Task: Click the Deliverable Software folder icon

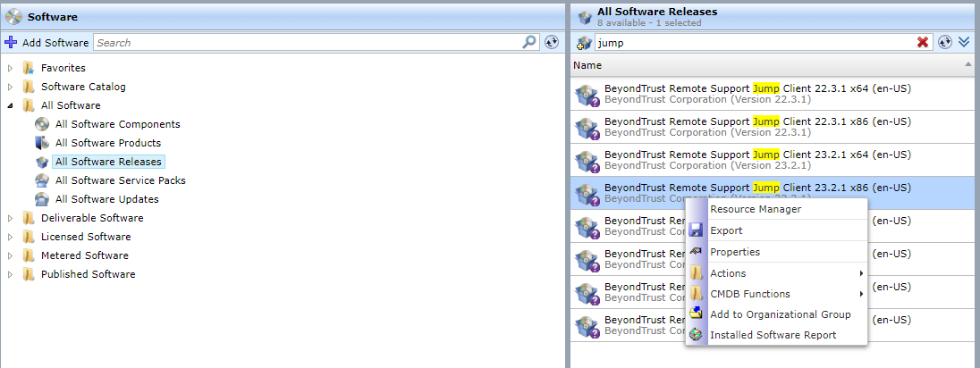Action: [x=28, y=217]
